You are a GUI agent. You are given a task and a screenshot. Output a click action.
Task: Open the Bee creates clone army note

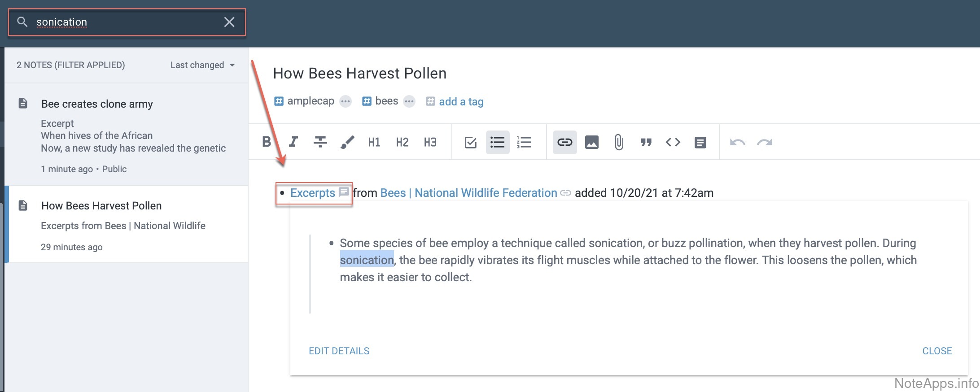tap(97, 104)
